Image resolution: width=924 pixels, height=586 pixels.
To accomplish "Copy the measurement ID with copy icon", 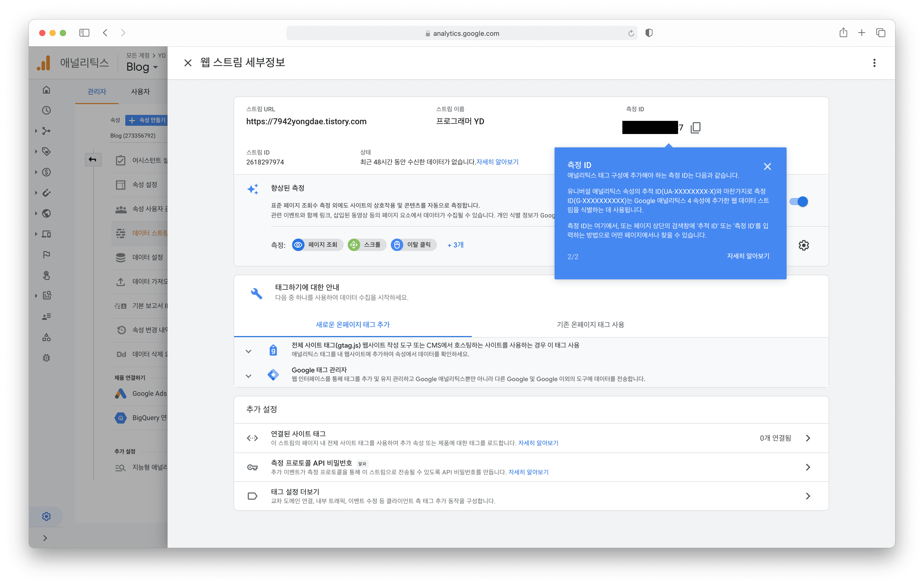I will point(695,128).
